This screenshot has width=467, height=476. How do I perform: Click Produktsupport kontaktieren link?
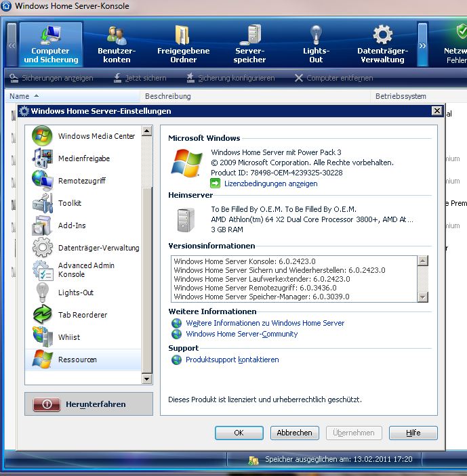[x=232, y=360]
